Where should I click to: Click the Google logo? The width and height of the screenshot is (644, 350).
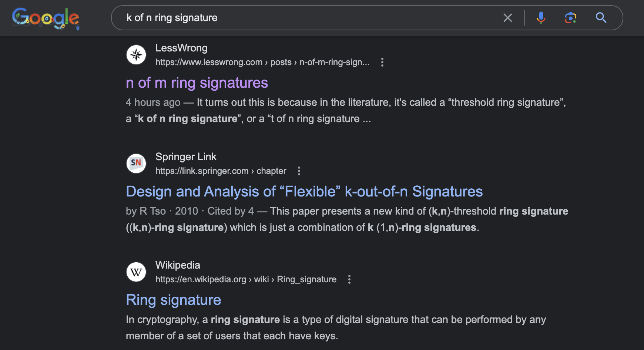pos(45,18)
